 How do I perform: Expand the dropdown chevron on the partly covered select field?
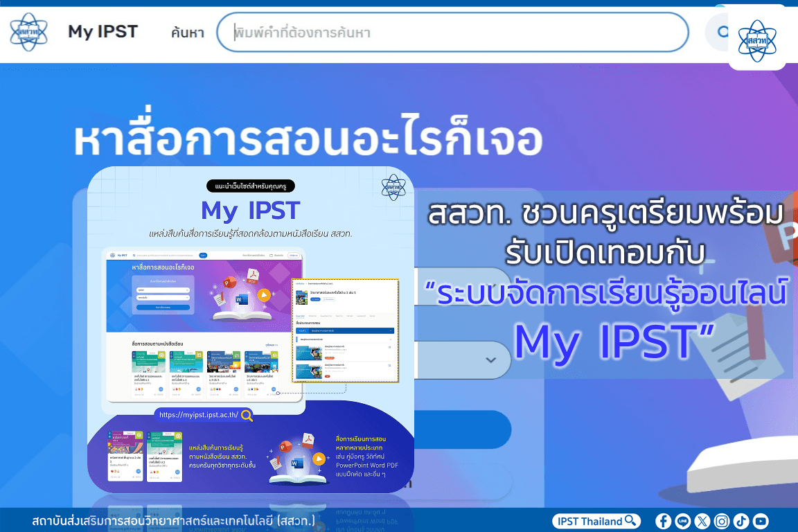(490, 360)
